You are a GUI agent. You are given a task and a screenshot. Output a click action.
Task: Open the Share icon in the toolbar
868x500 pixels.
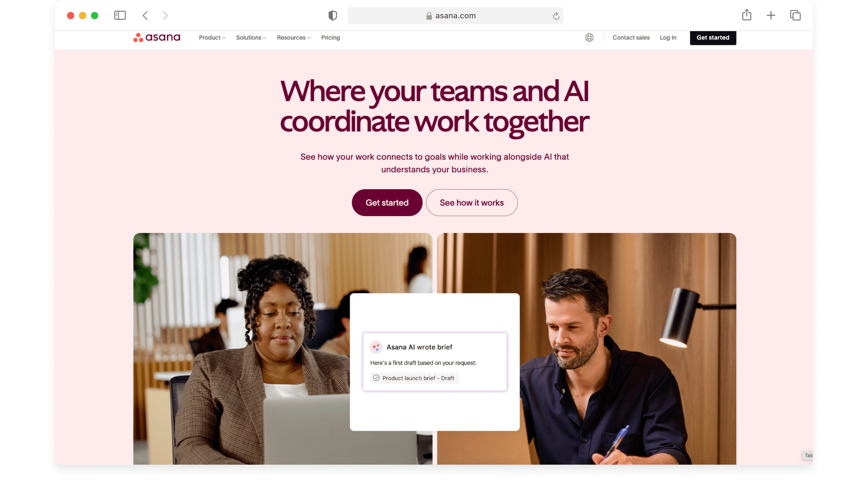(x=746, y=15)
